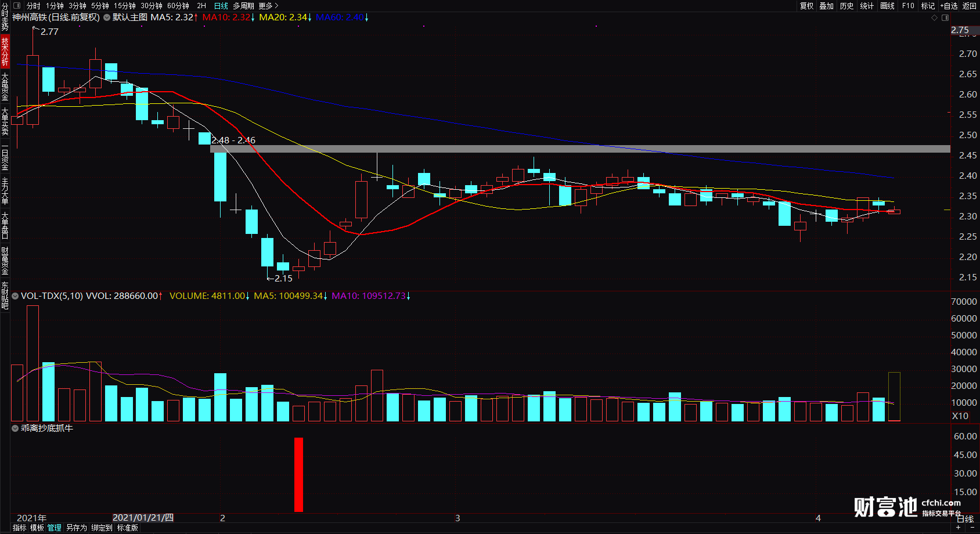Click 管理 at bottom bar
Screen dimensions: 980x534
pos(55,528)
